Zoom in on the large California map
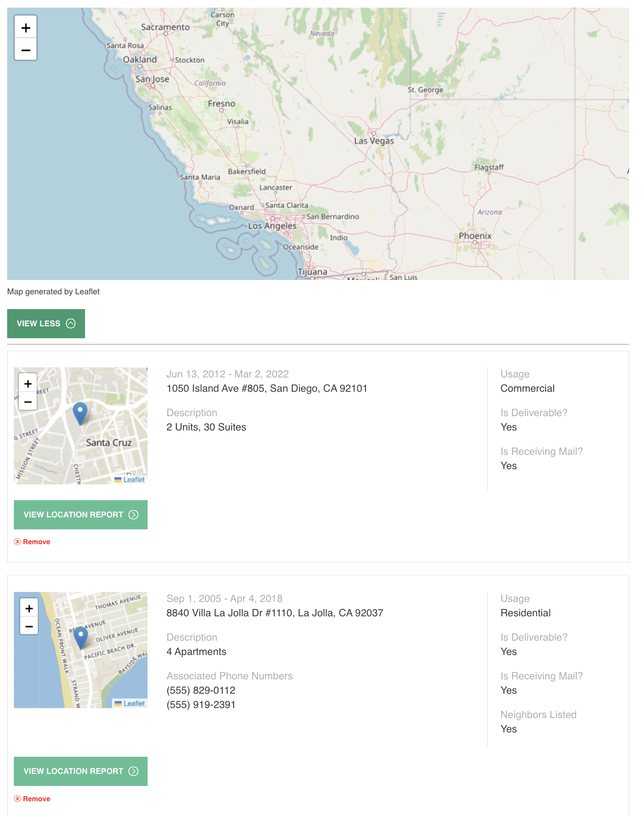Image resolution: width=644 pixels, height=816 pixels. [x=26, y=28]
